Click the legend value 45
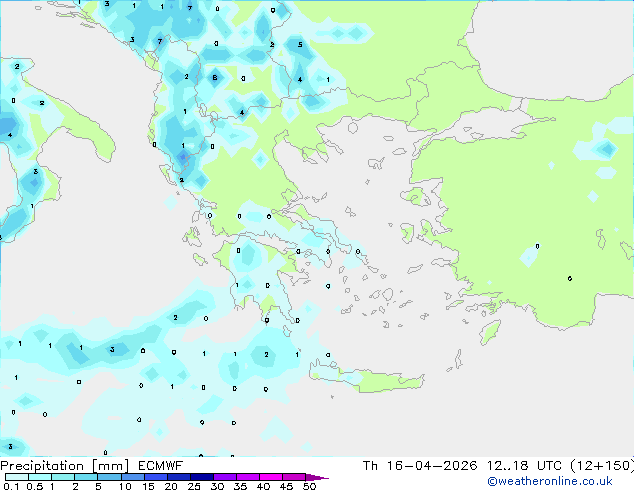634x490 pixels. pos(286,486)
